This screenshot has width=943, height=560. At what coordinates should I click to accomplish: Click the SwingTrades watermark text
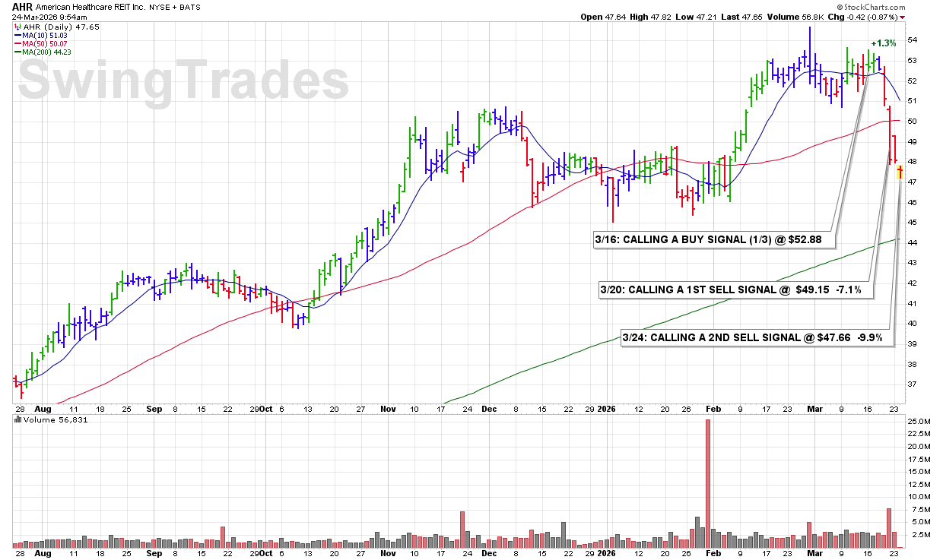pyautogui.click(x=183, y=81)
